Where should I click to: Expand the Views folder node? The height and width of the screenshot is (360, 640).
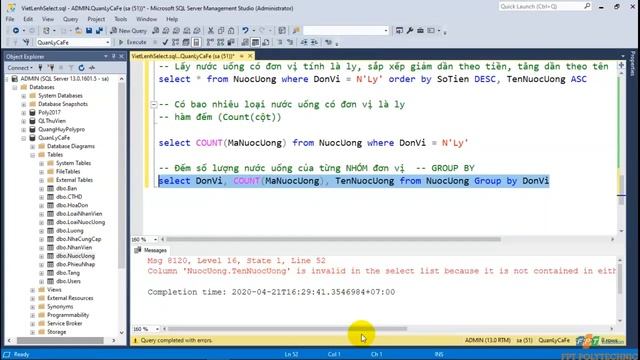pos(33,290)
